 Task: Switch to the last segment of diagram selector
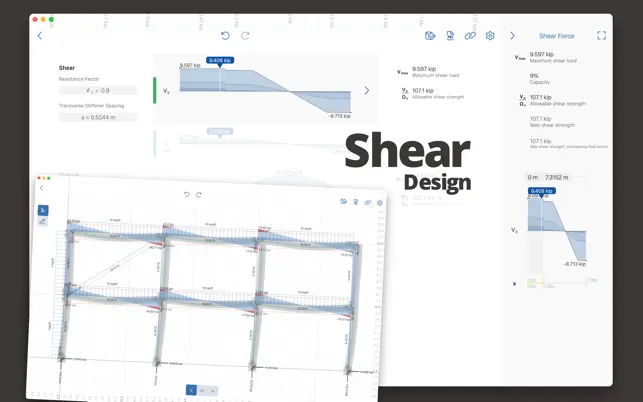coord(213,391)
